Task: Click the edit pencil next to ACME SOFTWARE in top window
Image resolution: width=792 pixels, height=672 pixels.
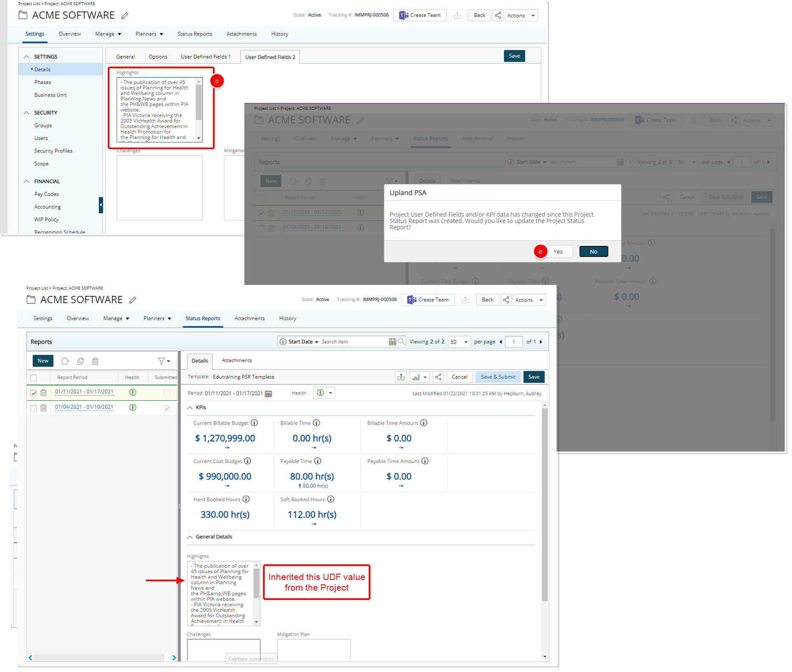Action: 124,16
